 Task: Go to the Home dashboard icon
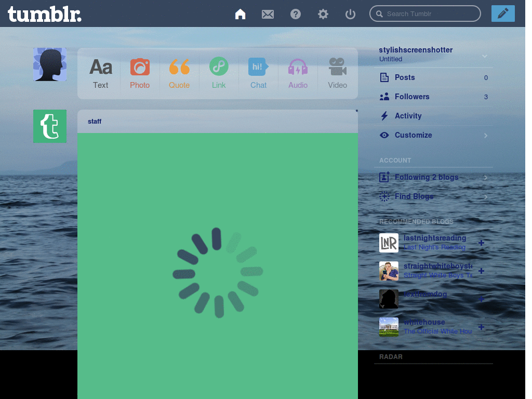(240, 14)
